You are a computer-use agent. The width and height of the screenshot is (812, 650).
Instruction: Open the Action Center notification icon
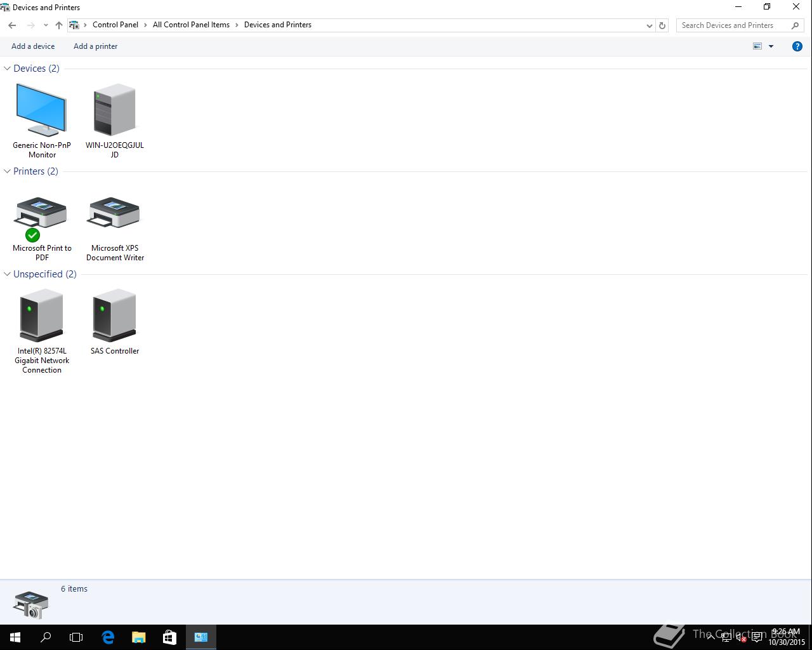coord(757,637)
